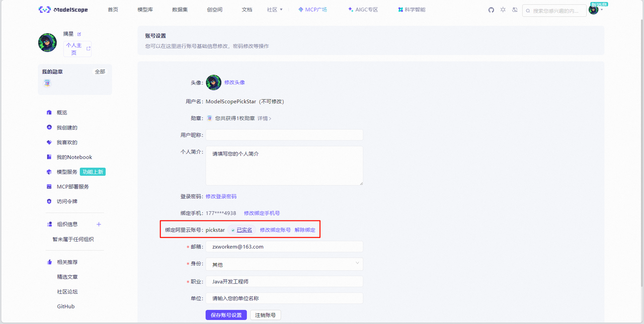Click the edit icon beside nickname 摘星
Image resolution: width=644 pixels, height=324 pixels.
click(79, 34)
